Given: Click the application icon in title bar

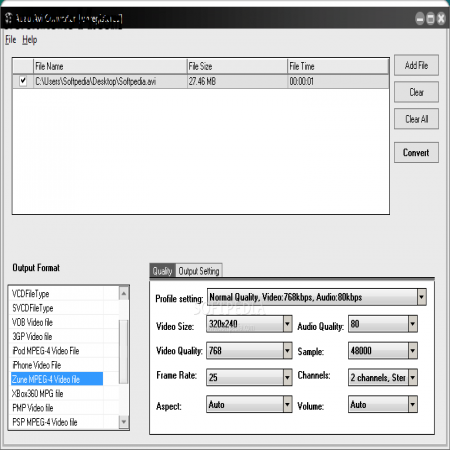Looking at the screenshot, I should click(9, 18).
